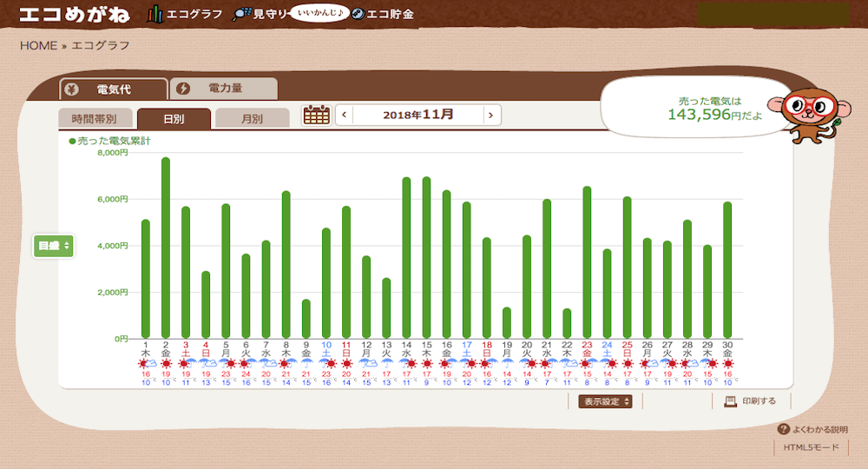The width and height of the screenshot is (868, 469).
Task: Click the question mark help icon
Action: pos(783,429)
